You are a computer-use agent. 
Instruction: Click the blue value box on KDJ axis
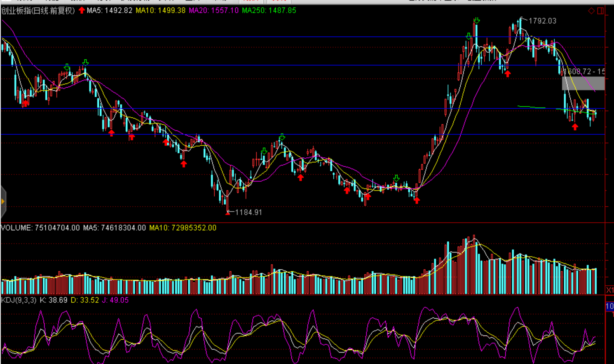609,306
